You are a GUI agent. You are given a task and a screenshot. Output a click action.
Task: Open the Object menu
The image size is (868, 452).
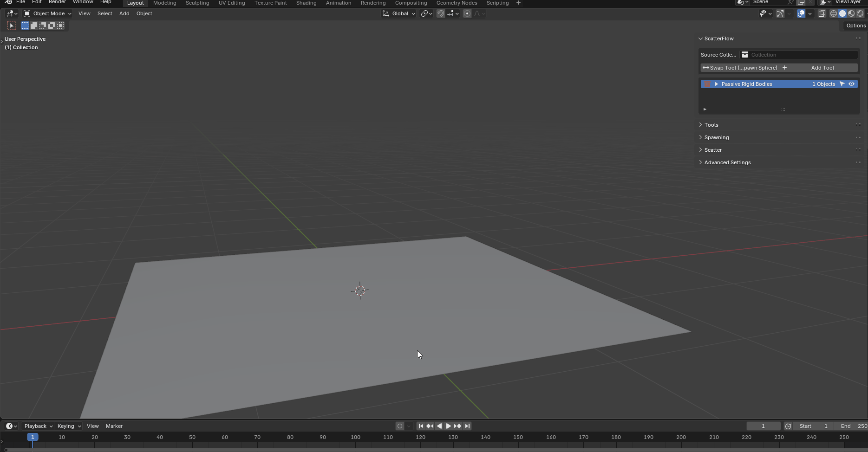(x=144, y=13)
